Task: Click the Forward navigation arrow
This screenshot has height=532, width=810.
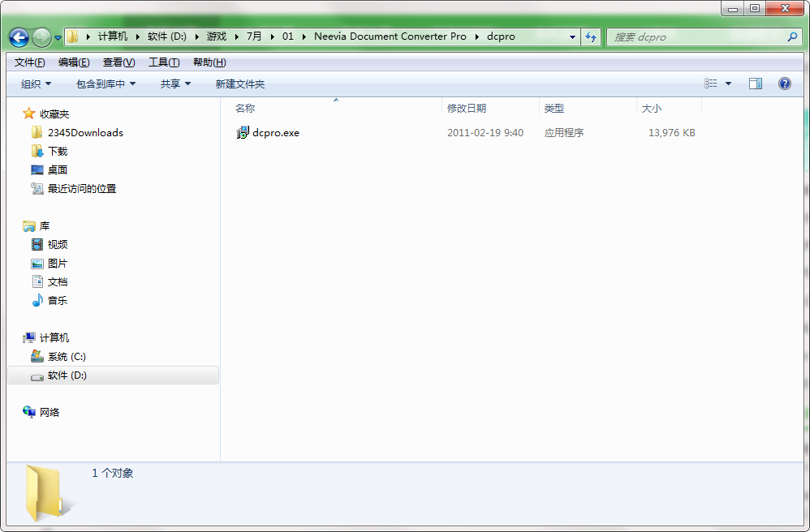Action: coord(41,37)
